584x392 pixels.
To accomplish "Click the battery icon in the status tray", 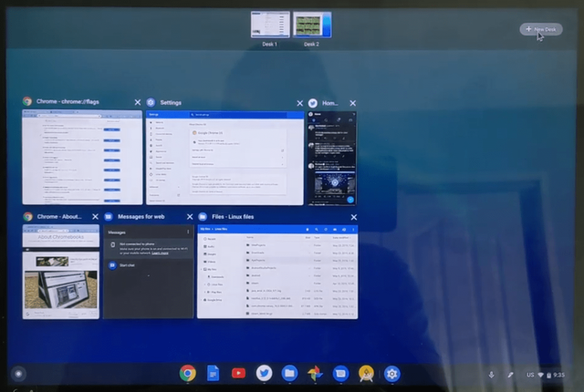I will [x=548, y=376].
